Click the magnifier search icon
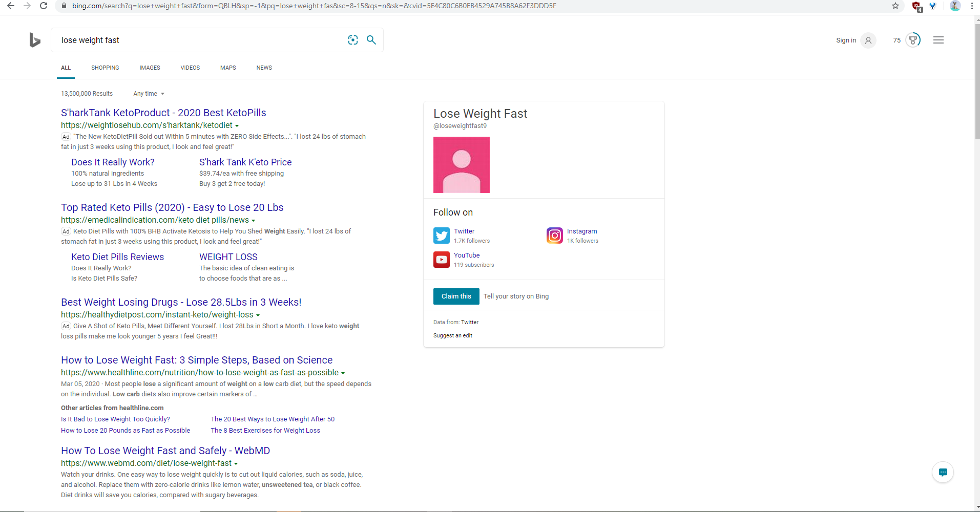Image resolution: width=980 pixels, height=512 pixels. (x=371, y=40)
